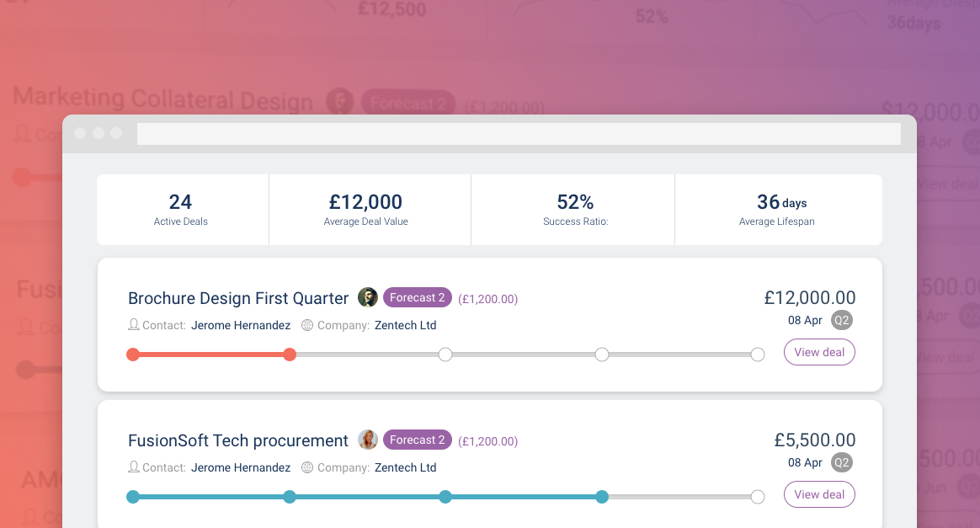
Task: Select first red stage dot on Brochure Design pipeline
Action: coord(133,355)
